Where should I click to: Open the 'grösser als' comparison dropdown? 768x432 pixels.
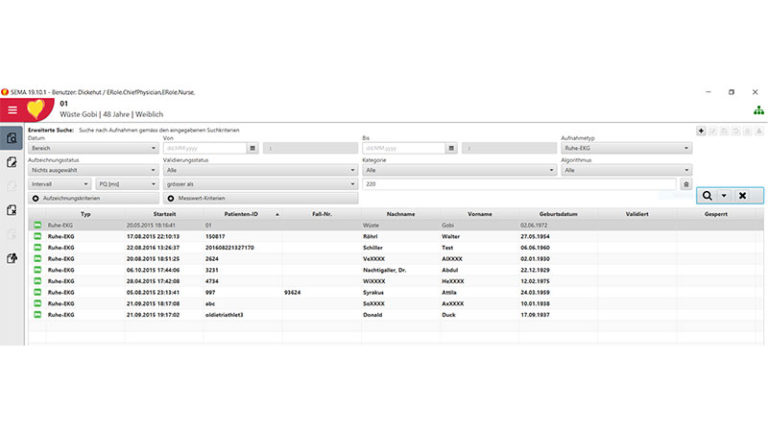pos(258,184)
